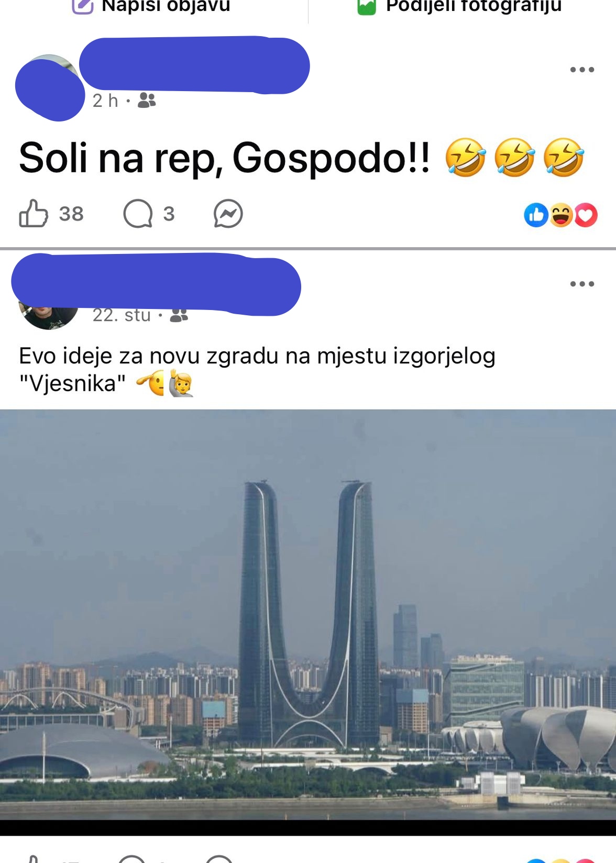Click Napiši objavu button
This screenshot has height=863, width=616.
pos(151,6)
